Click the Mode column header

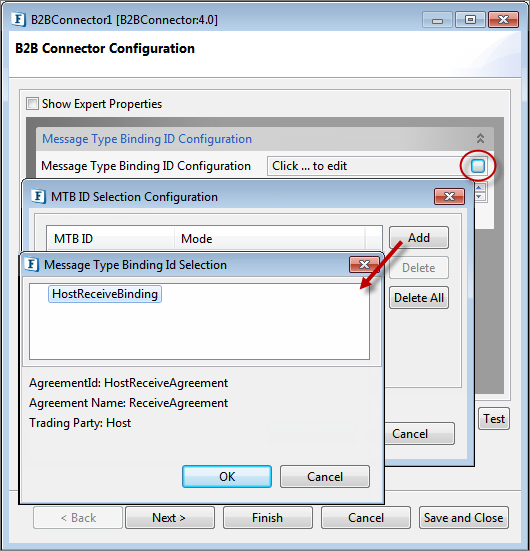[270, 239]
